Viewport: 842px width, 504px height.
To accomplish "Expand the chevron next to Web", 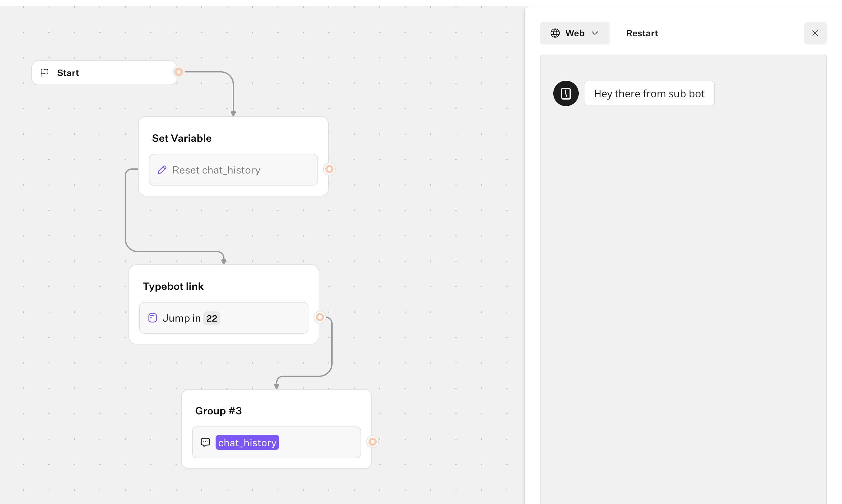I will 595,33.
